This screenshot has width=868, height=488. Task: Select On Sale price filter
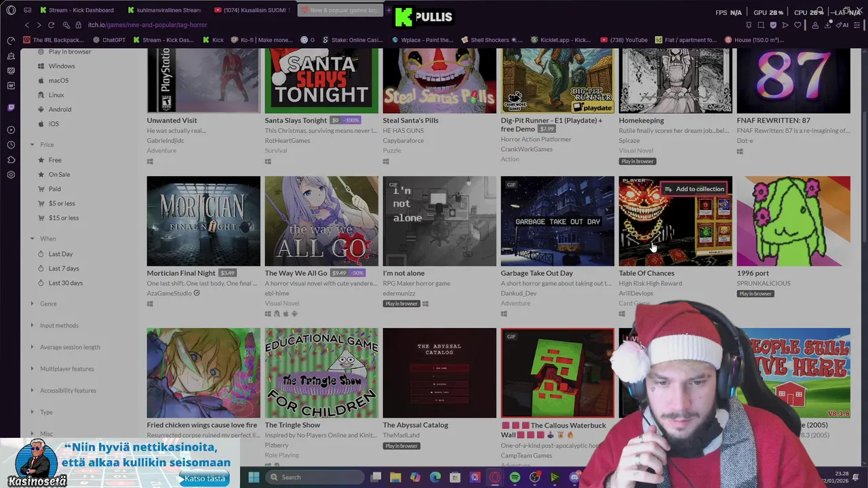(59, 174)
